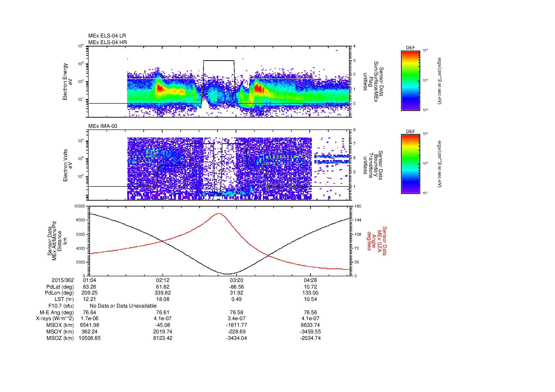Click the 02:12 time tick label
Image resolution: width=555 pixels, height=392 pixels.
(163, 280)
